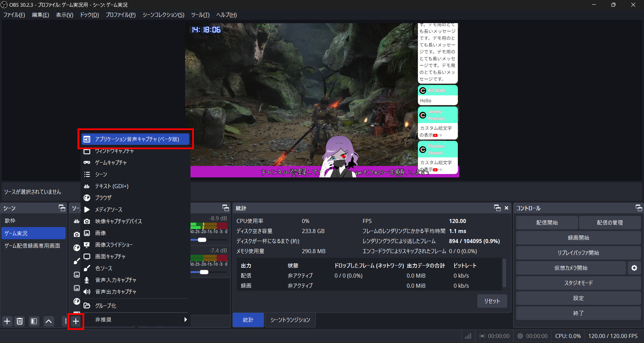
Task: Click the 120.00 / 120.00 FPS status entry
Action: point(613,336)
